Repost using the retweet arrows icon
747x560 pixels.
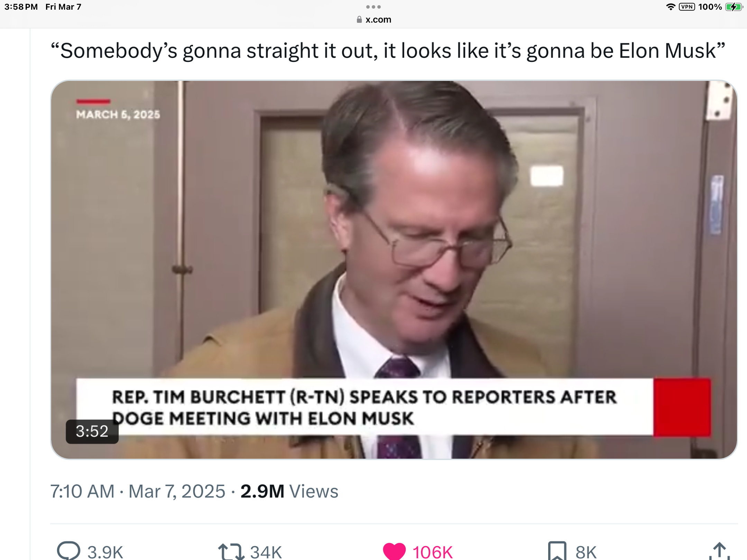[231, 551]
